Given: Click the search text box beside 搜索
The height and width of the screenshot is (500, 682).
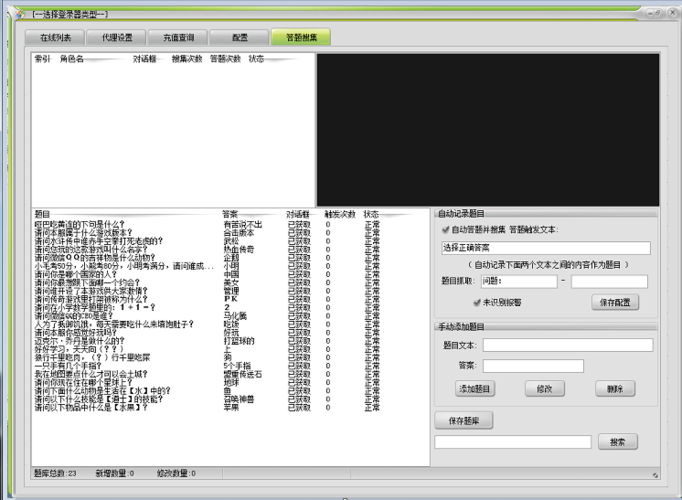Looking at the screenshot, I should click(512, 442).
